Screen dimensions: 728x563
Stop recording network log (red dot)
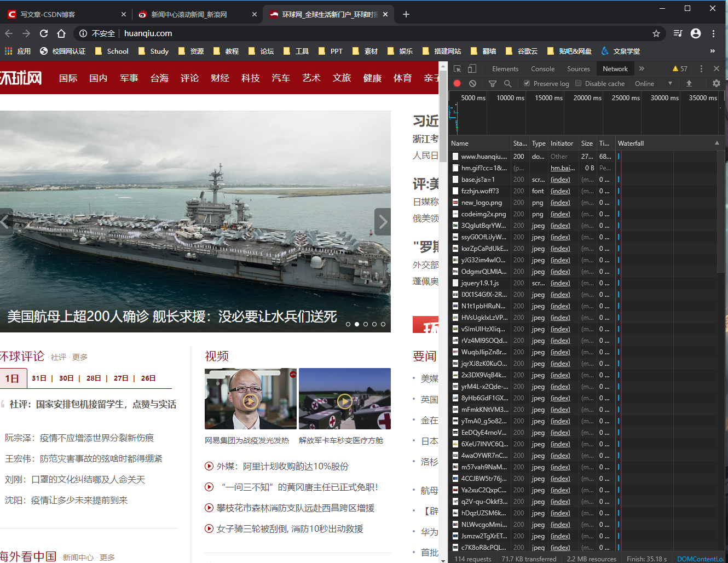tap(457, 84)
